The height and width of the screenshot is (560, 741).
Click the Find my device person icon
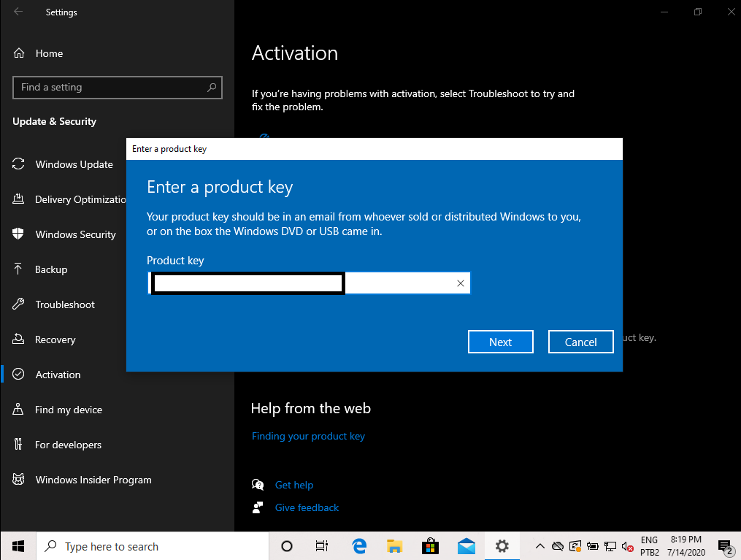(18, 410)
